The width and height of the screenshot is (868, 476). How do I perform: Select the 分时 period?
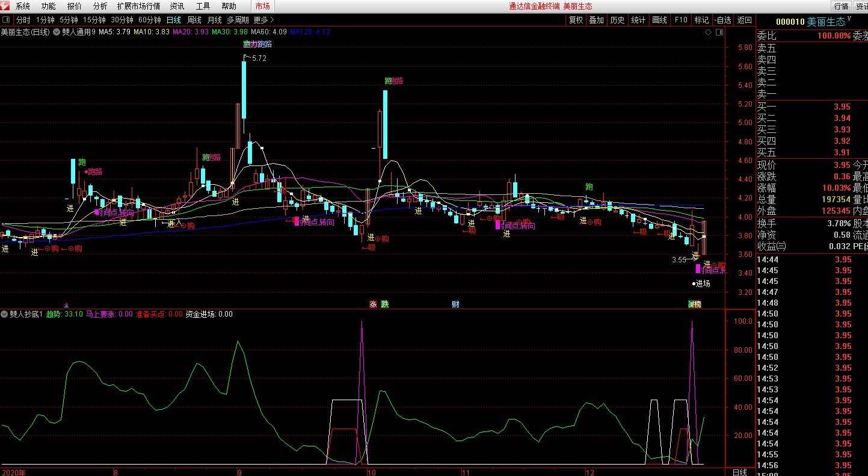pyautogui.click(x=23, y=20)
